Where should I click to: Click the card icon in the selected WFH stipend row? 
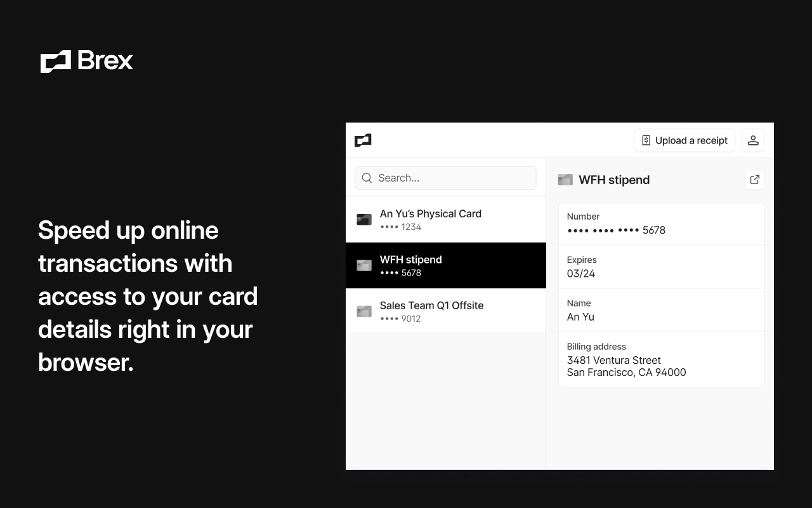(364, 265)
